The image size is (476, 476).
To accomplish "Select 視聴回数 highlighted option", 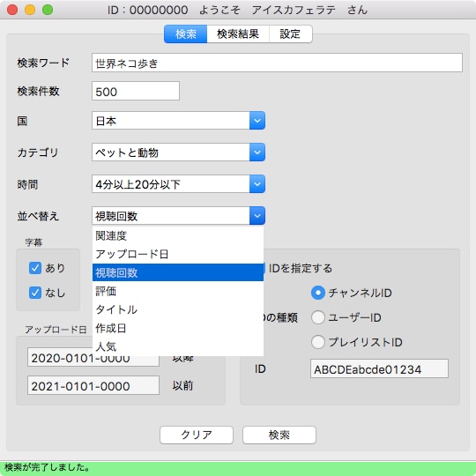I will click(x=178, y=272).
